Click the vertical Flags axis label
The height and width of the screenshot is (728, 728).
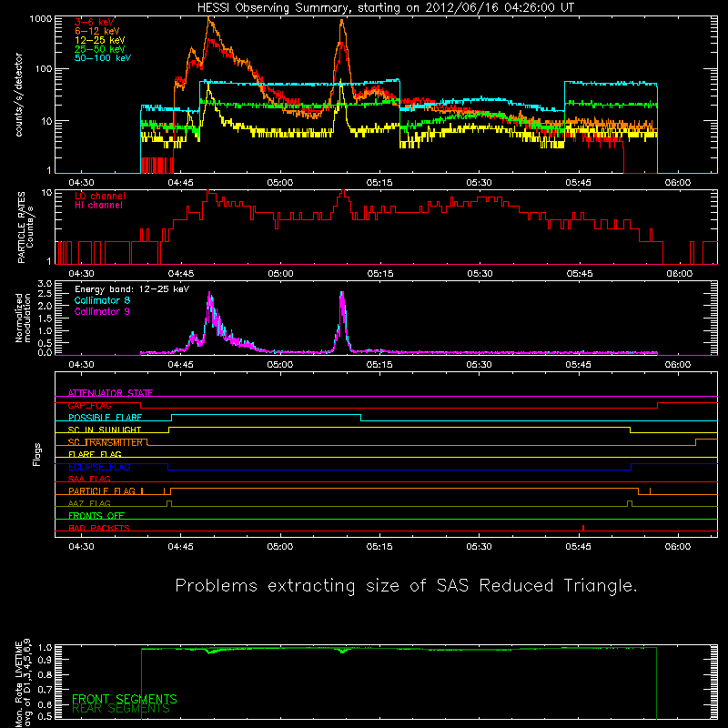[37, 454]
